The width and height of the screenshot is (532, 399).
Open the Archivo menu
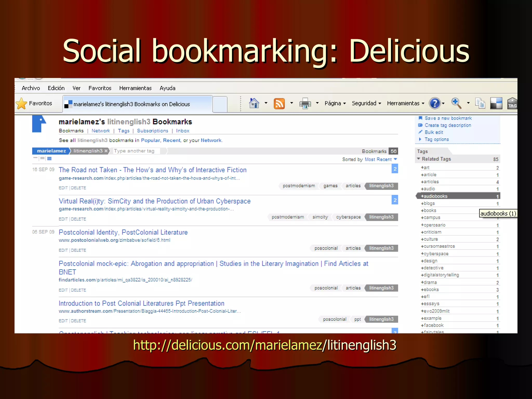point(31,88)
